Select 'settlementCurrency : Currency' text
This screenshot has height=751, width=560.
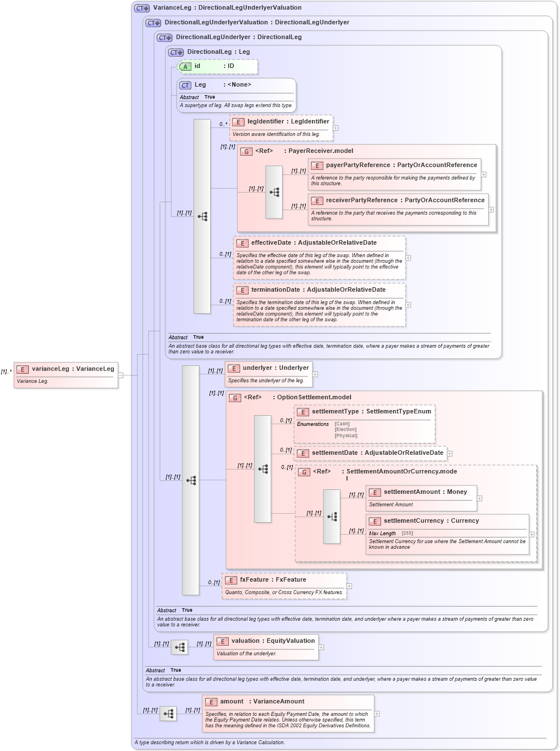[x=431, y=521]
